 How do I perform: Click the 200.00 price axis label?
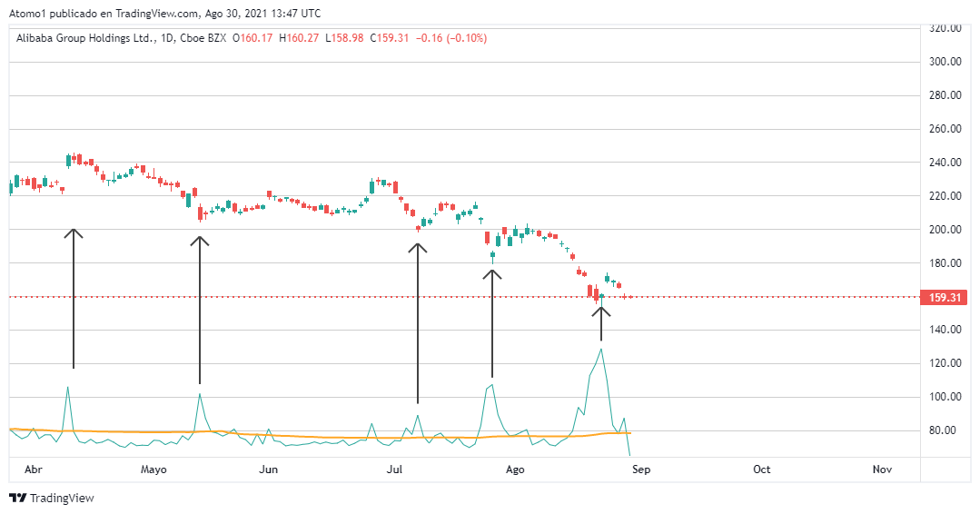click(945, 230)
